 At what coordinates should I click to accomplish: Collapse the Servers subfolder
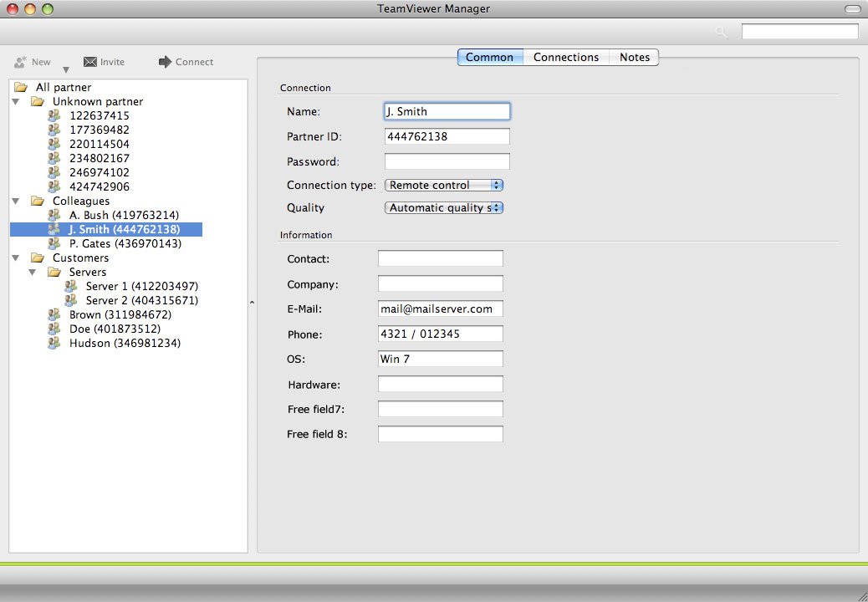(33, 273)
